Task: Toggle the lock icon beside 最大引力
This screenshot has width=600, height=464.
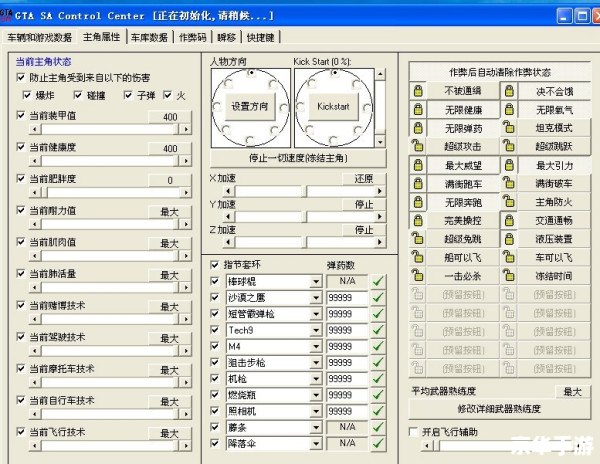Action: click(509, 165)
